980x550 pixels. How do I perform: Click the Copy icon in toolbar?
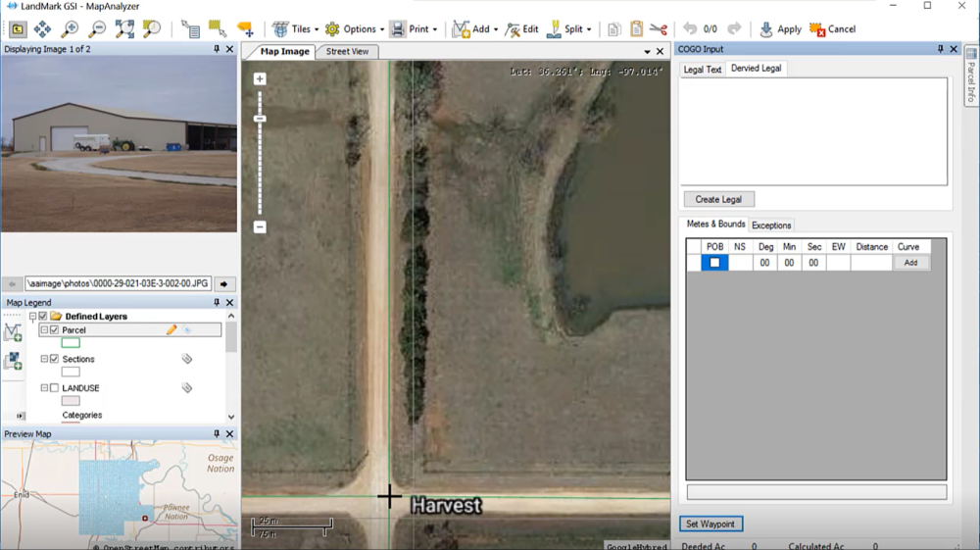click(614, 28)
